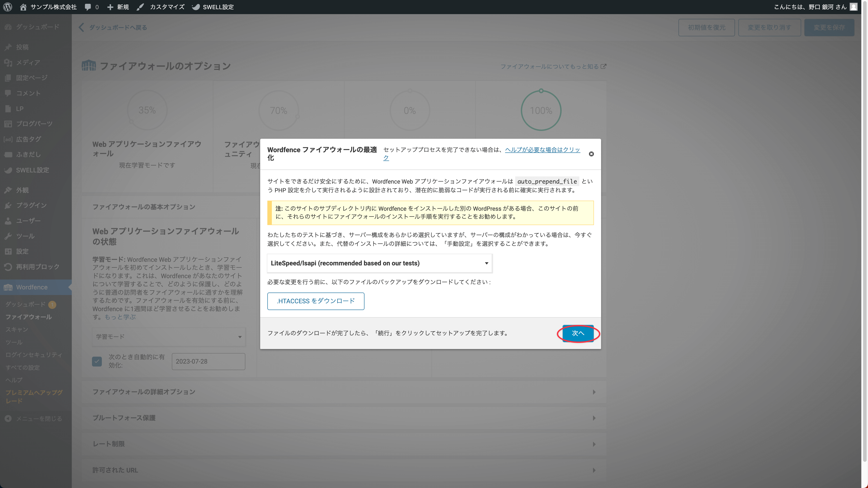Viewport: 868px width, 488px height.
Task: Open ログインセキュリティ in Wordfence submenu
Action: click(x=34, y=355)
